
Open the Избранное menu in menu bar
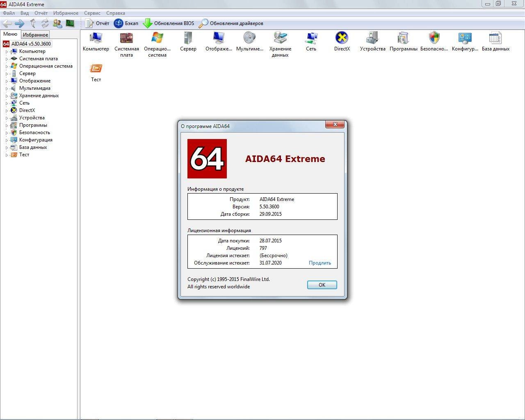[66, 13]
